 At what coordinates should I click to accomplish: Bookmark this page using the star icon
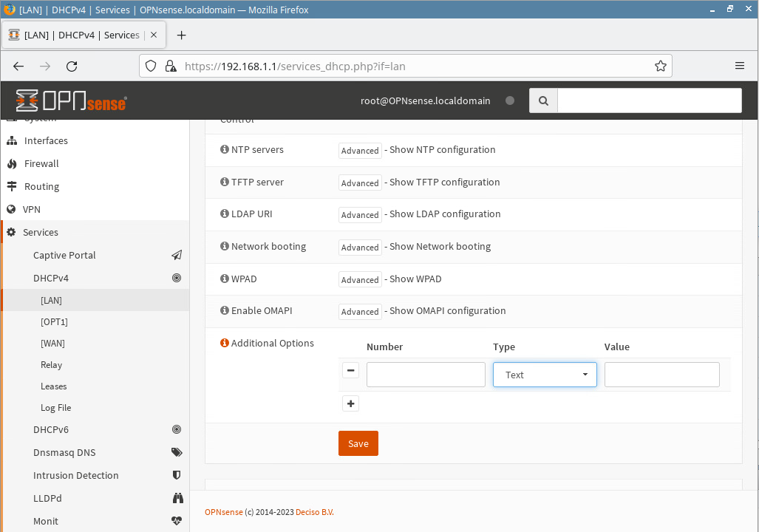click(x=660, y=66)
